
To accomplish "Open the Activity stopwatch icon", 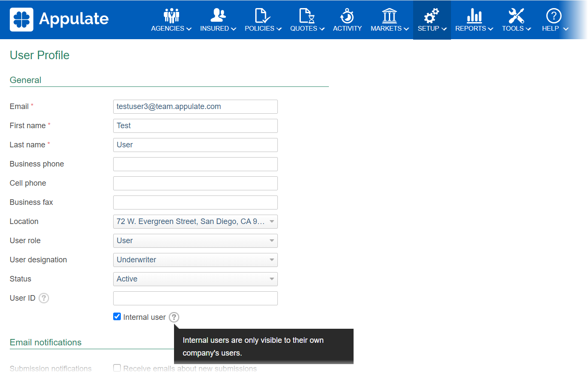I will coord(347,16).
